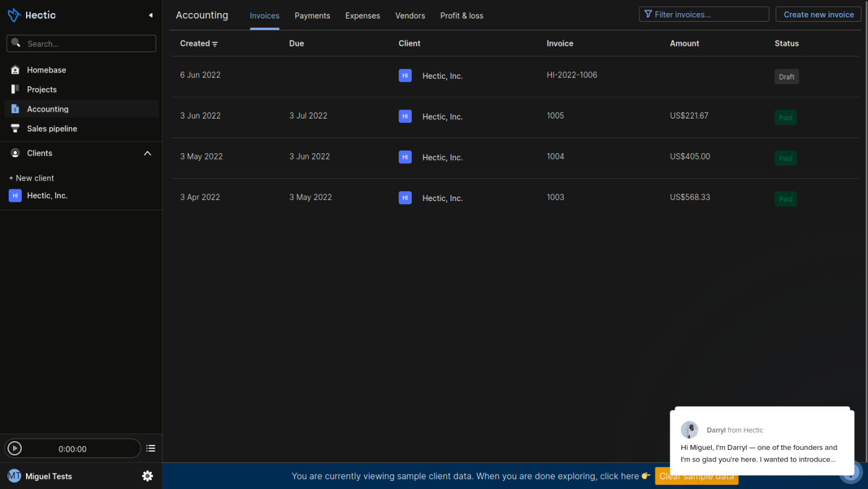868x489 pixels.
Task: Click HI client badge in invoice HI-2022-1006 row
Action: 405,76
